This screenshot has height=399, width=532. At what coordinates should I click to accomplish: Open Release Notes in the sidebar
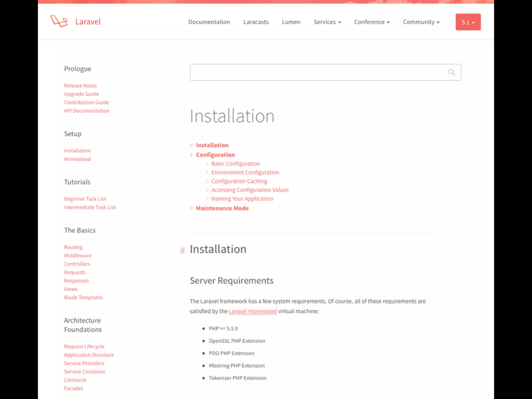click(80, 85)
